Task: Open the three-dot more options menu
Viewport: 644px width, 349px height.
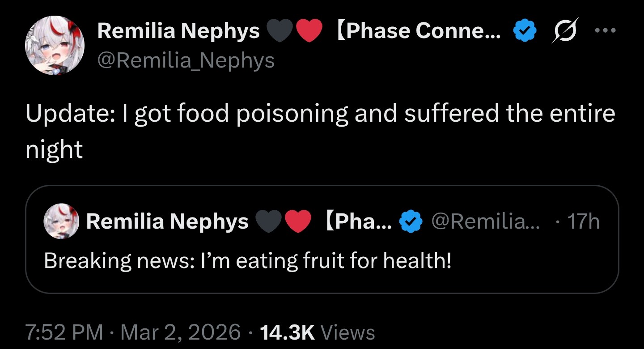Action: tap(606, 31)
